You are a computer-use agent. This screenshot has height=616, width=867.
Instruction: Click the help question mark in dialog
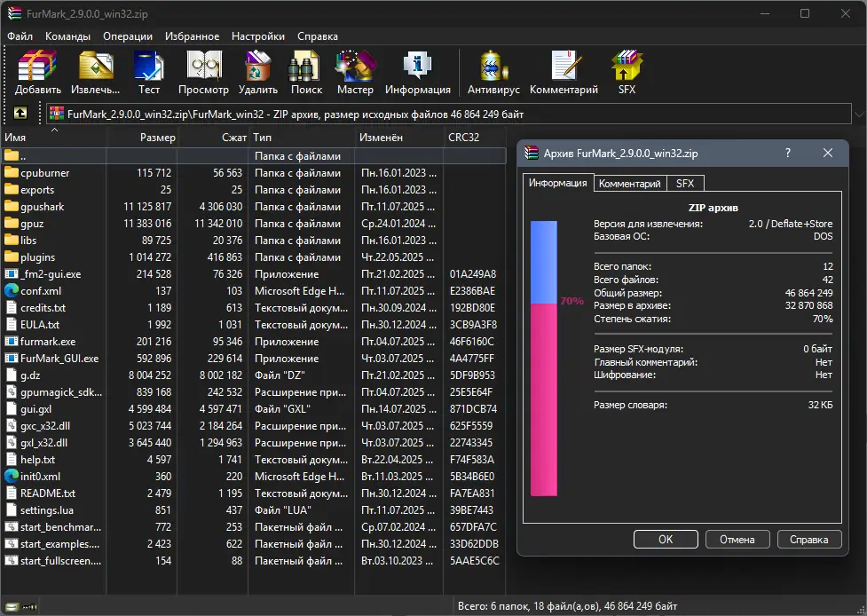787,153
